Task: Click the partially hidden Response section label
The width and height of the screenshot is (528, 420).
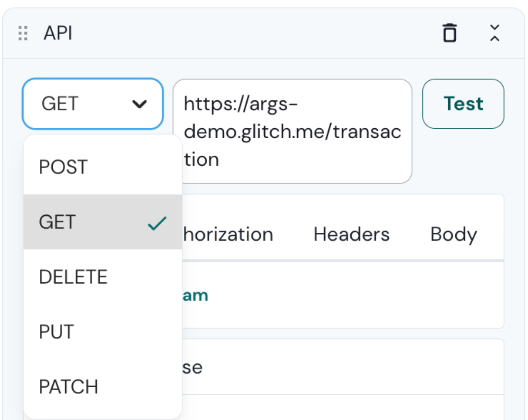Action: (193, 367)
